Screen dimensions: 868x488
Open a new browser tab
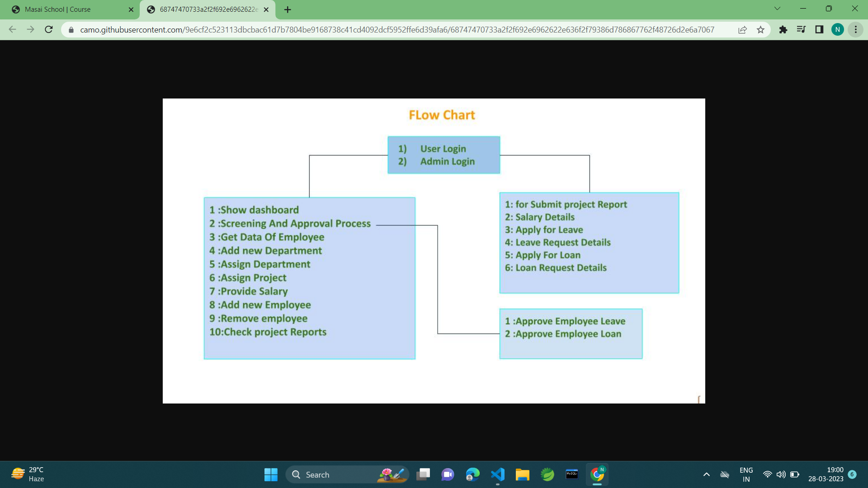coord(288,9)
